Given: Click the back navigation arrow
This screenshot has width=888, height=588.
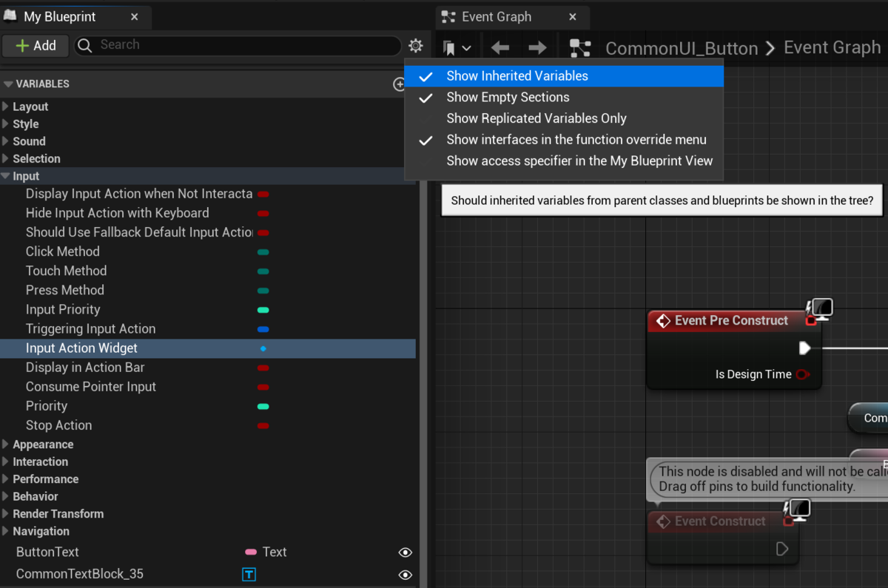Looking at the screenshot, I should [500, 46].
